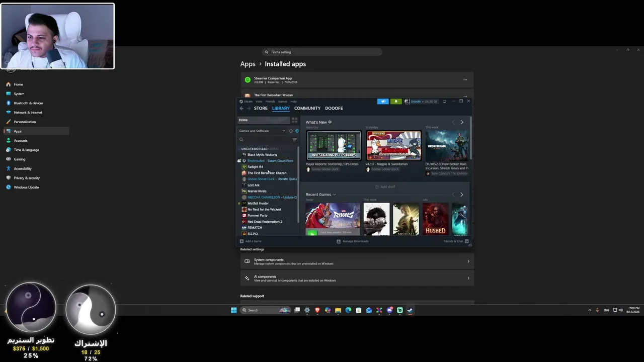The image size is (644, 362).
Task: Open Steam notifications bell
Action: tap(396, 101)
